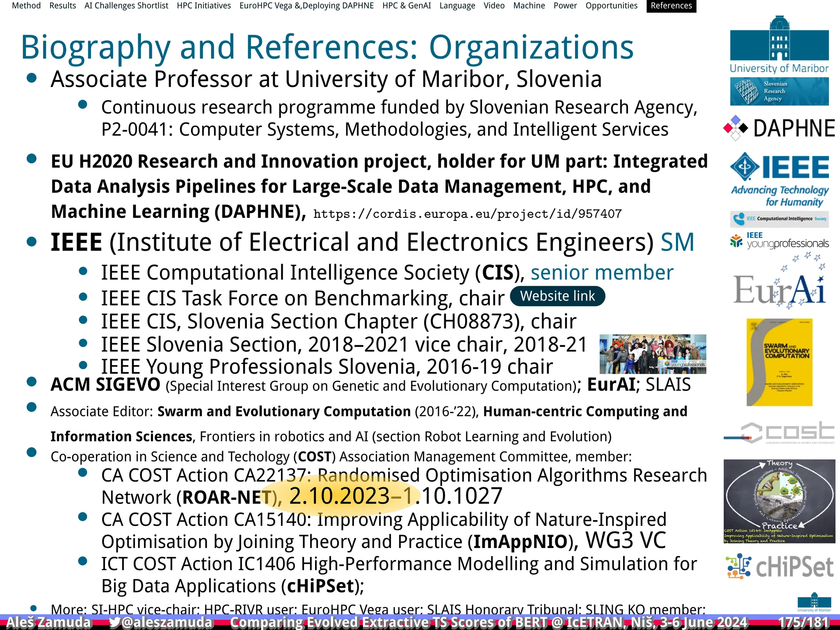This screenshot has width=840, height=630.
Task: Click slide number 175/181 in footer
Action: [803, 622]
